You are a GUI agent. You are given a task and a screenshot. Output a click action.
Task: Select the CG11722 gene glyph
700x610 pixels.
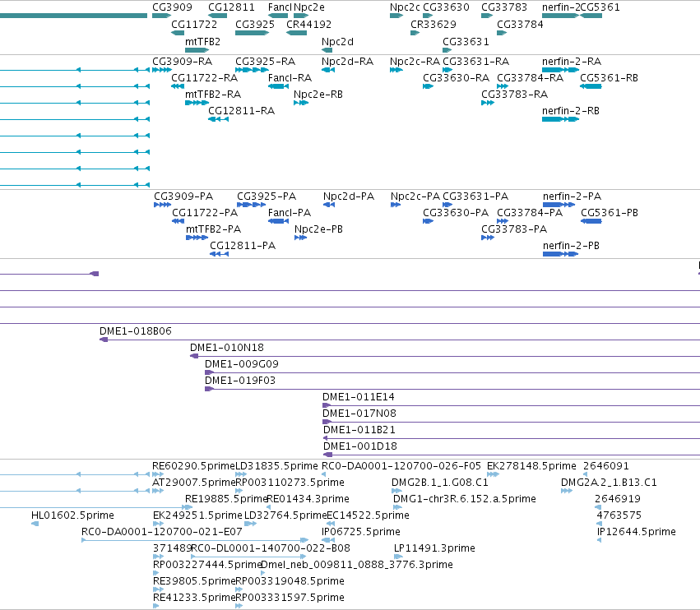coord(178,33)
